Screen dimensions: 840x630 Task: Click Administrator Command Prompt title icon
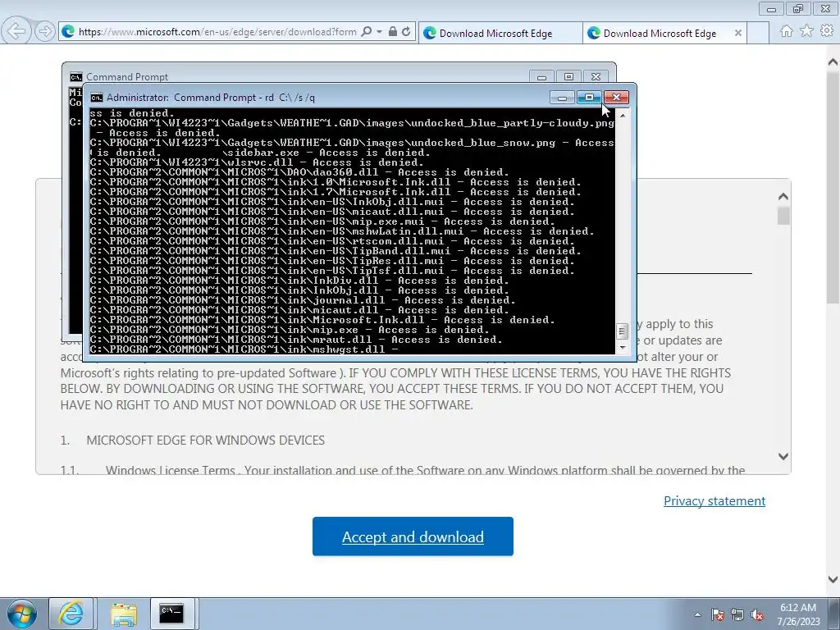tap(97, 98)
